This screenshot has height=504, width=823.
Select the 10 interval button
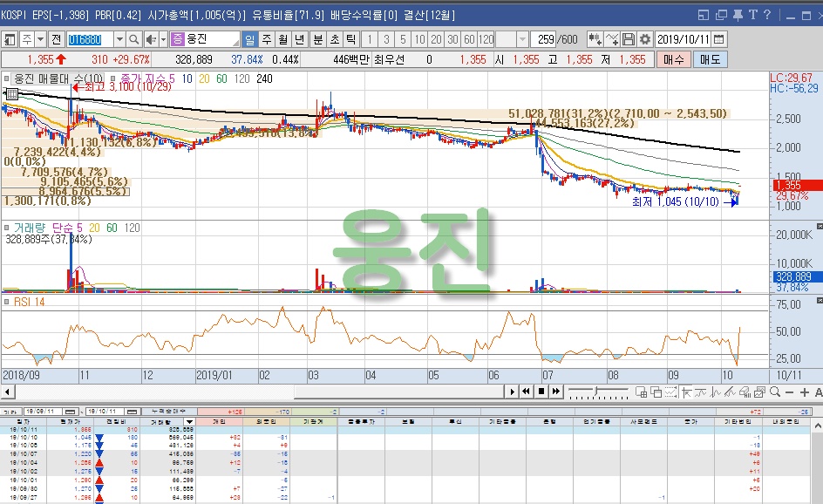(x=419, y=39)
